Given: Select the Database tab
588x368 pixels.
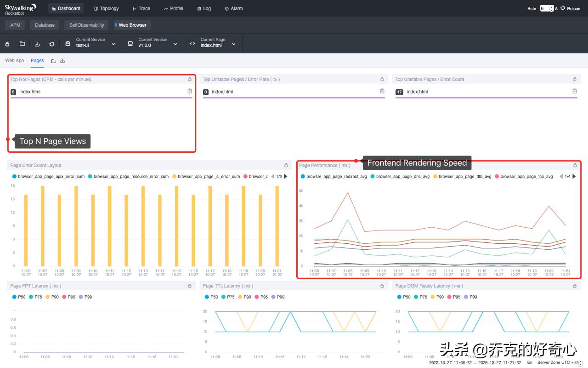Looking at the screenshot, I should coord(44,25).
